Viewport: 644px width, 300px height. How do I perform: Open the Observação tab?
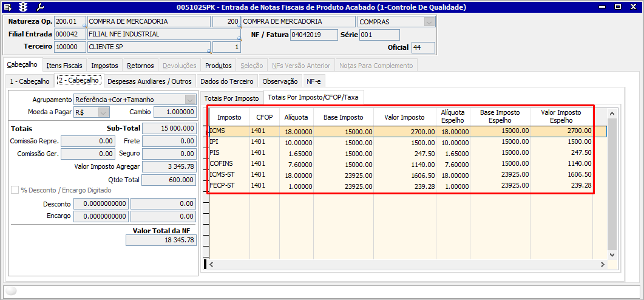coord(280,81)
